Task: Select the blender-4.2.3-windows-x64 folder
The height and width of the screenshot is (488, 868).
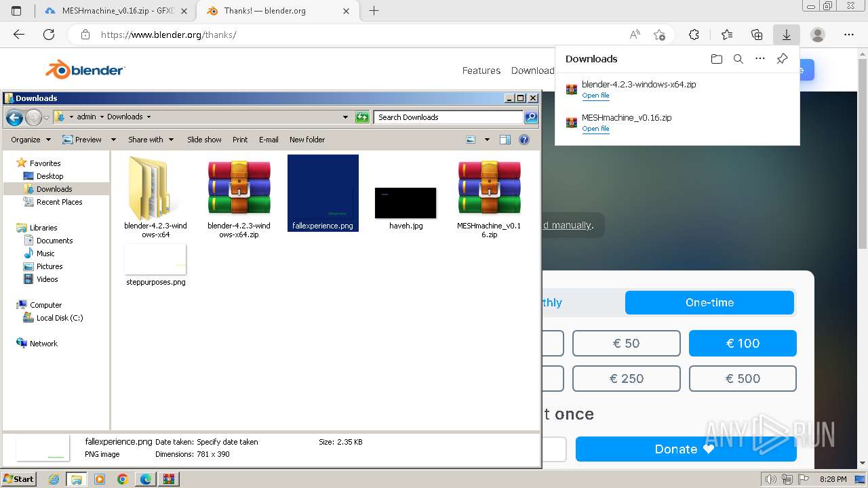Action: click(x=155, y=197)
